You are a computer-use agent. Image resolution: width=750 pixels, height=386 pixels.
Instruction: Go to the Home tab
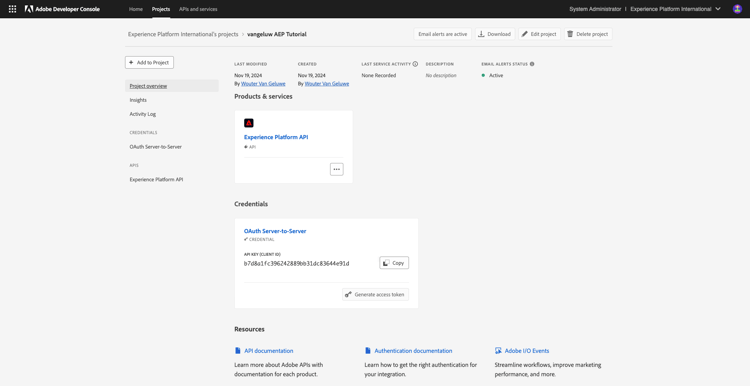pyautogui.click(x=136, y=9)
